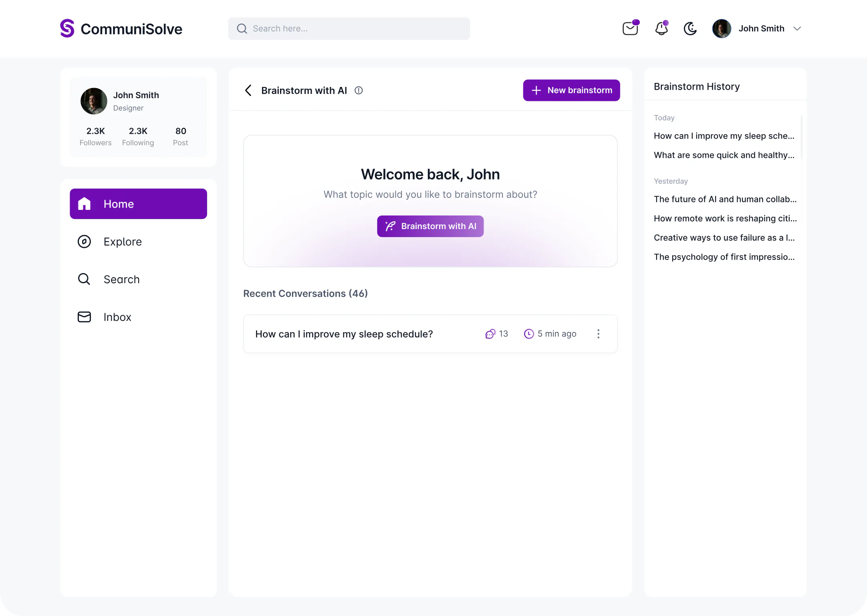Open the notifications bell icon
Image resolution: width=867 pixels, height=616 pixels.
(x=661, y=28)
